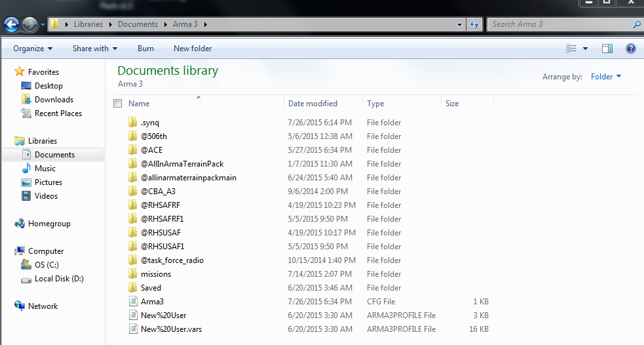Click the @ACE folder icon
The image size is (644, 345).
click(x=132, y=150)
